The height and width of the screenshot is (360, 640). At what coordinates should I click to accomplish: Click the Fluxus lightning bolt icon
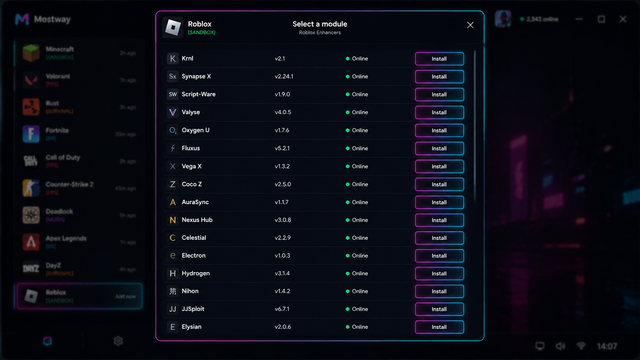pyautogui.click(x=173, y=148)
